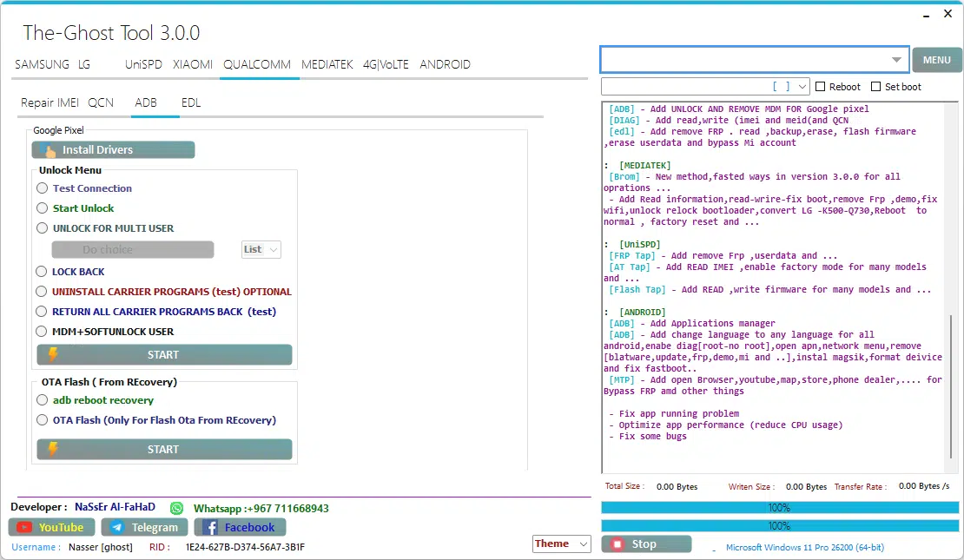Click the second combo box with brackets

point(704,87)
